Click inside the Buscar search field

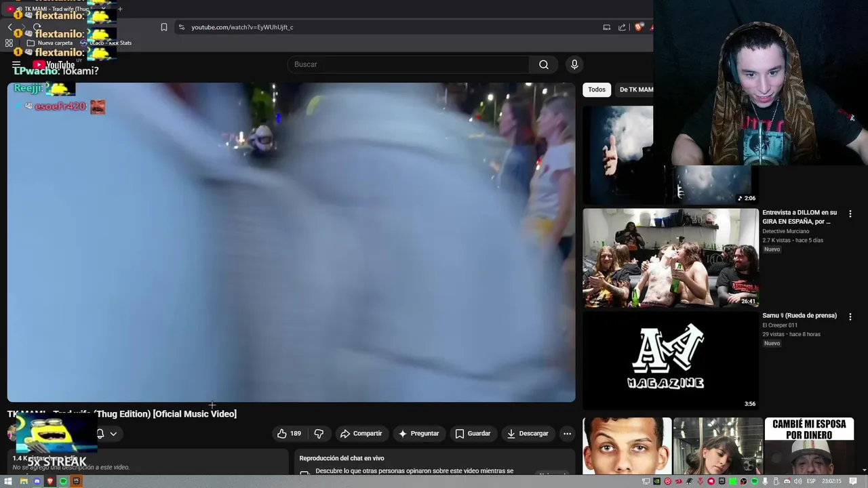point(410,64)
